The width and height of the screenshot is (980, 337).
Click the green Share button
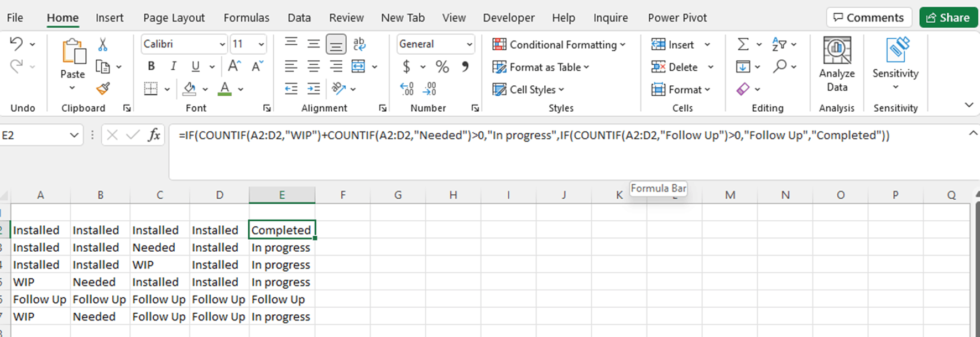click(948, 18)
